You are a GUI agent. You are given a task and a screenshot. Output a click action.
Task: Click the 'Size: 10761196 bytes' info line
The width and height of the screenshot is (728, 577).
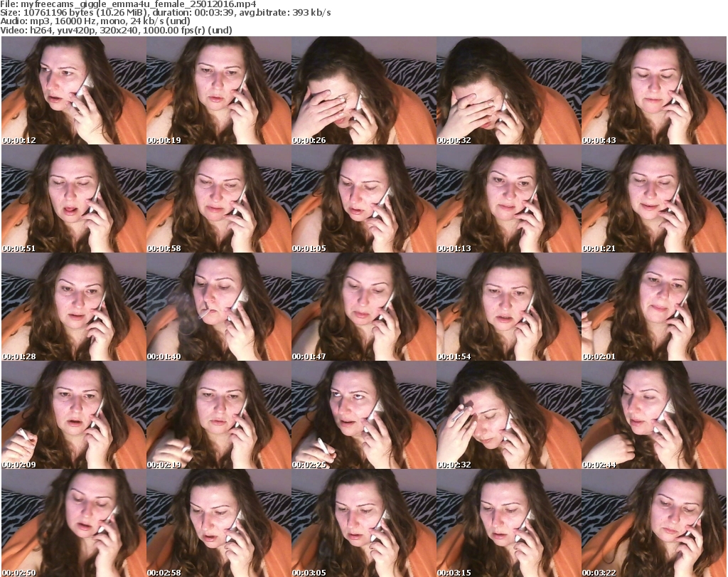click(x=166, y=13)
